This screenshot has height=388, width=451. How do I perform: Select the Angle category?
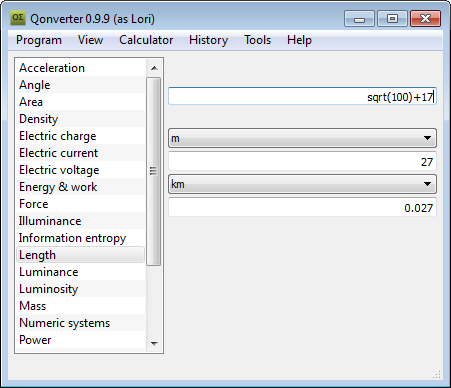tap(81, 85)
